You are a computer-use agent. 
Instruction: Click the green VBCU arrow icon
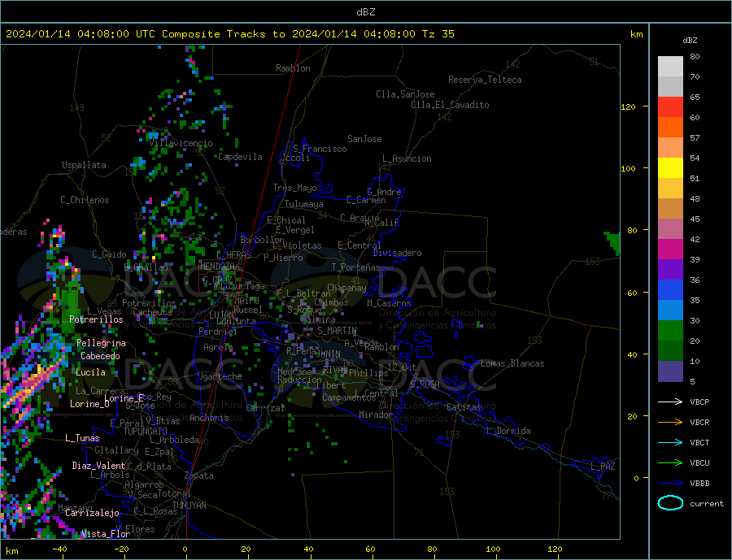point(670,463)
